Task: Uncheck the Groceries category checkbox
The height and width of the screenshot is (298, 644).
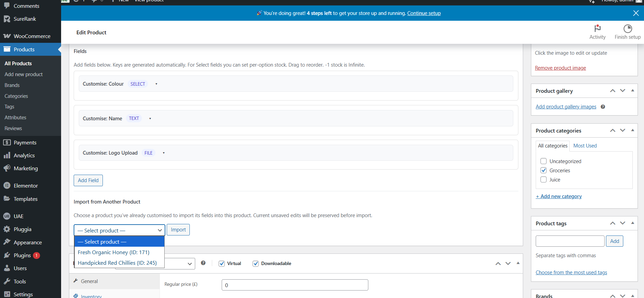Action: coord(544,170)
